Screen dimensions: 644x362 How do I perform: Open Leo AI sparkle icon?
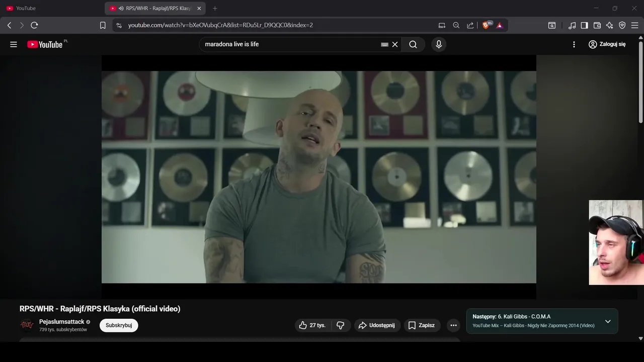point(609,25)
